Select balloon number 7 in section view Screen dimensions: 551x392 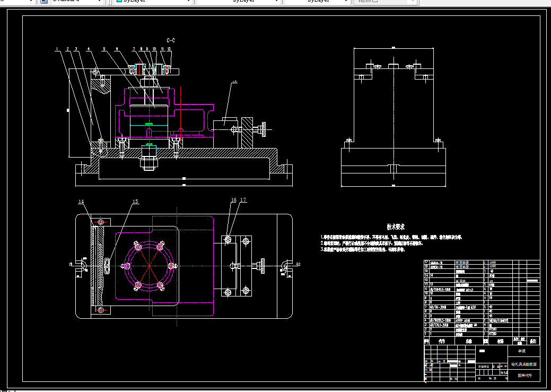[134, 49]
